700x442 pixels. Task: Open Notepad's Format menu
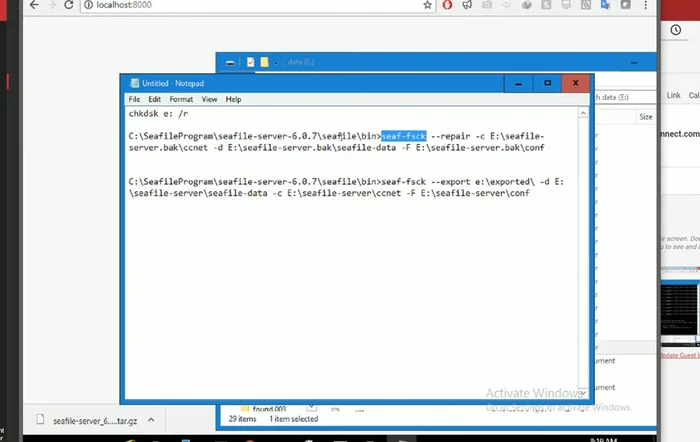181,100
